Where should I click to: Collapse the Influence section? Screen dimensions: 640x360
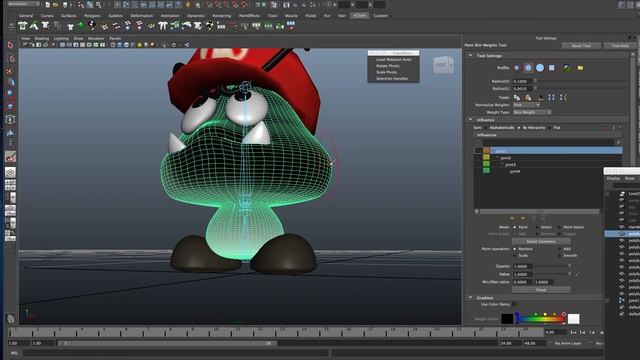pyautogui.click(x=471, y=120)
